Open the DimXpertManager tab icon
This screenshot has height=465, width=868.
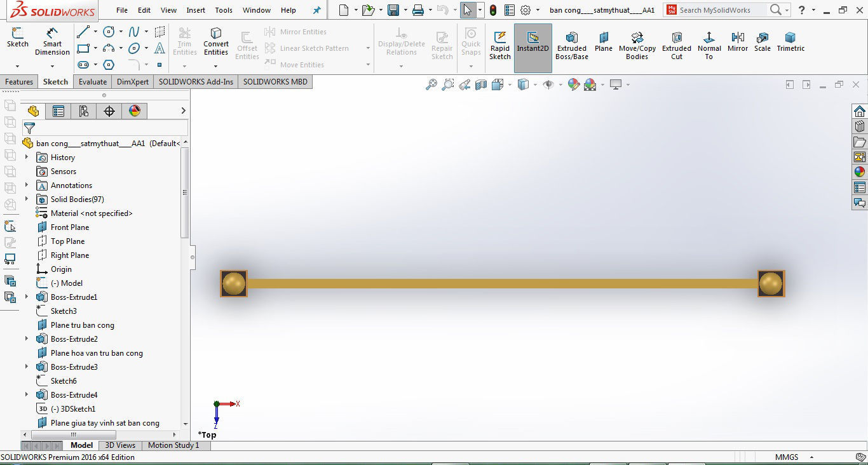click(x=109, y=111)
